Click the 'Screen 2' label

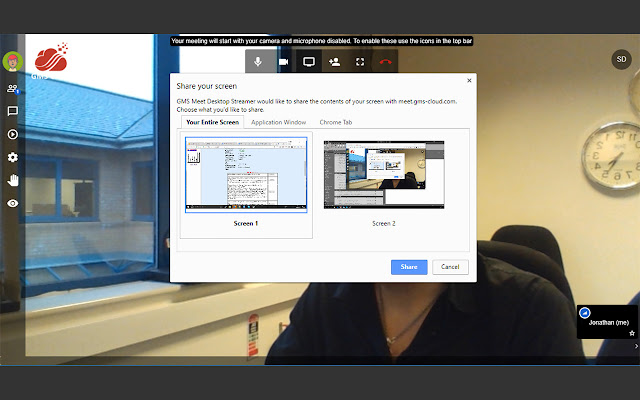pyautogui.click(x=384, y=223)
